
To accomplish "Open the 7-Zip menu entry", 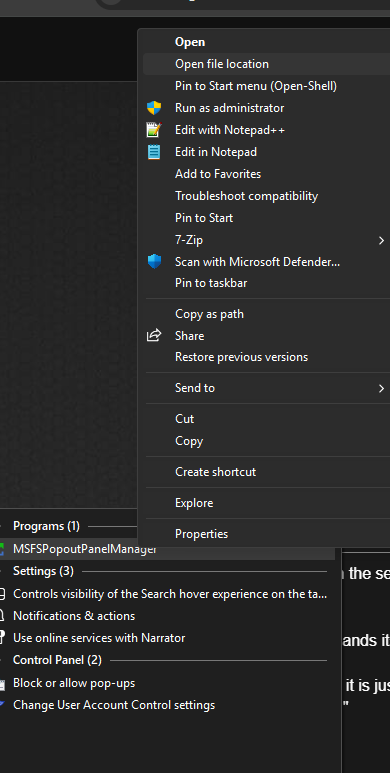I will click(189, 240).
